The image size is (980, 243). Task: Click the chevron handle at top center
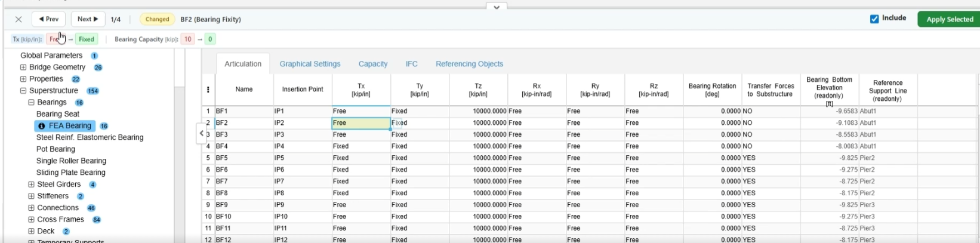click(x=496, y=7)
